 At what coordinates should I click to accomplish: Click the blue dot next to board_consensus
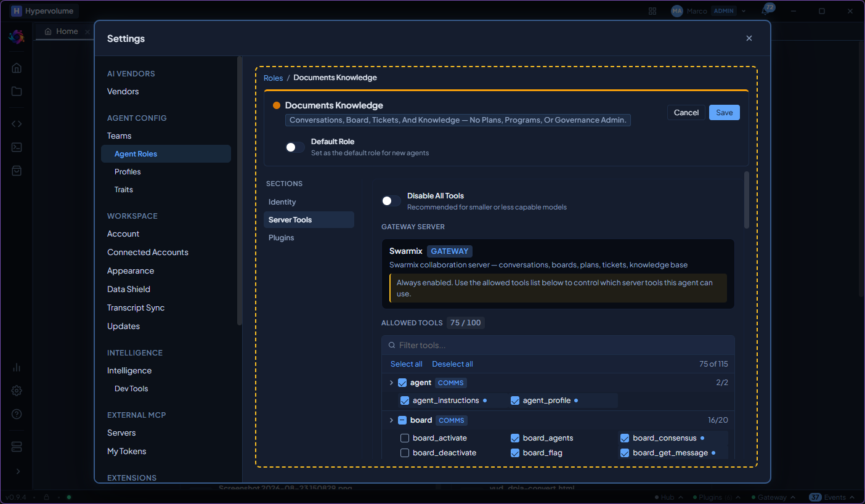point(702,438)
